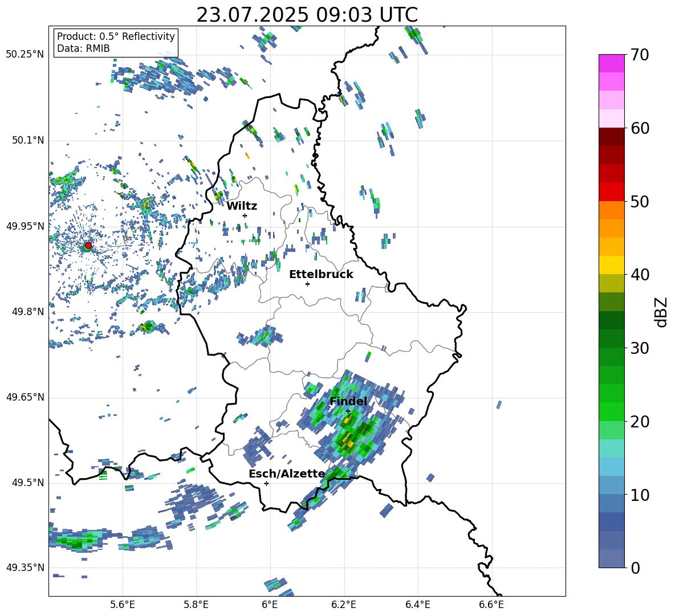Click the red radar location marker

pyautogui.click(x=88, y=245)
